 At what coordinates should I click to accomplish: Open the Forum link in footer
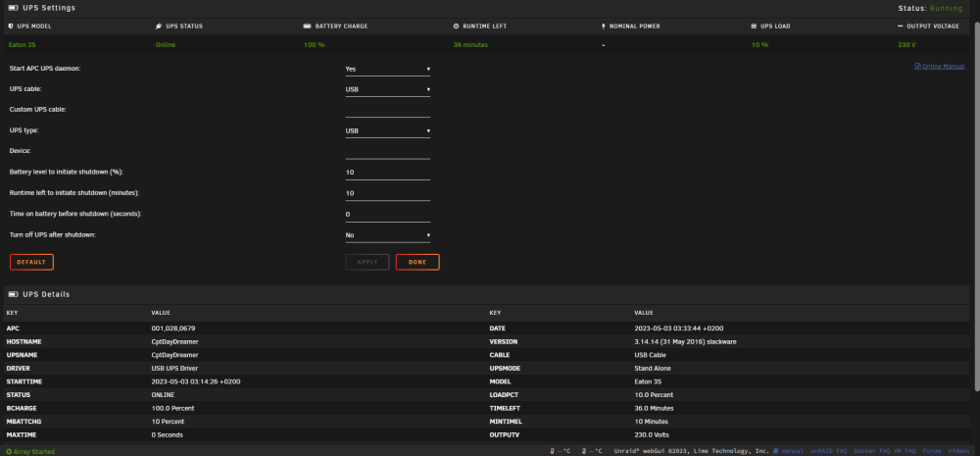point(932,451)
